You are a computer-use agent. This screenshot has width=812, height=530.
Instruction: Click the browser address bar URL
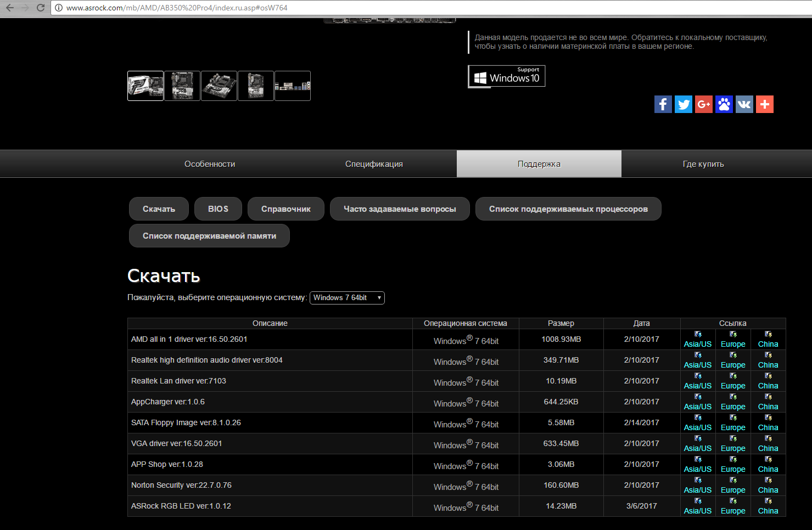(177, 8)
